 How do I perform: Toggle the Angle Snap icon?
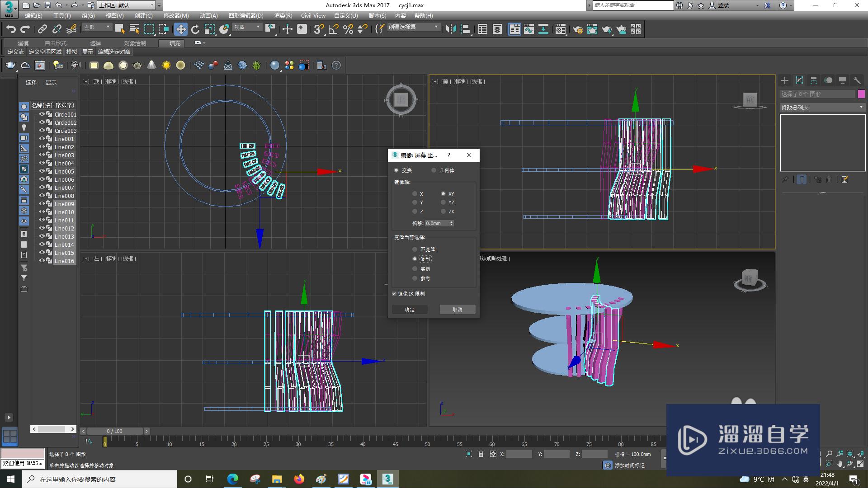(x=334, y=29)
